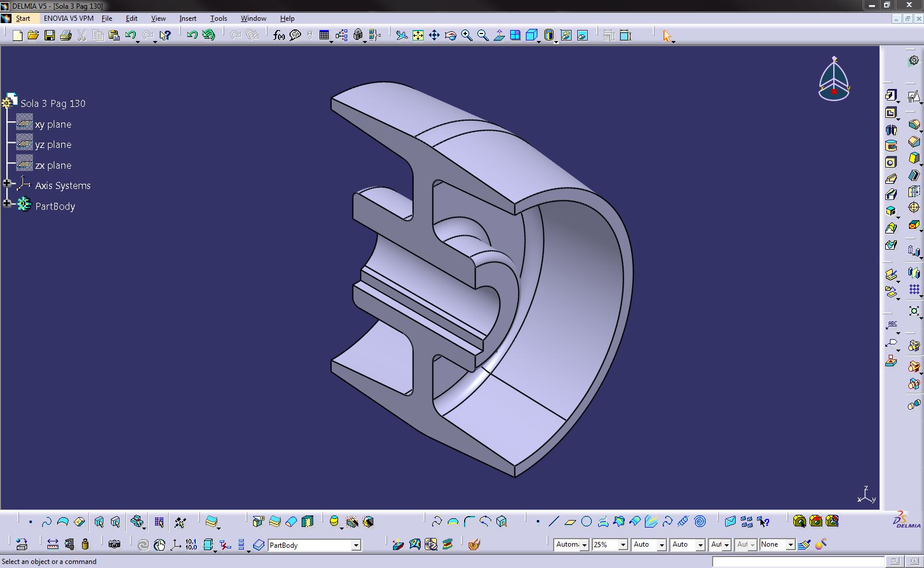Open the Tools menu

point(218,18)
